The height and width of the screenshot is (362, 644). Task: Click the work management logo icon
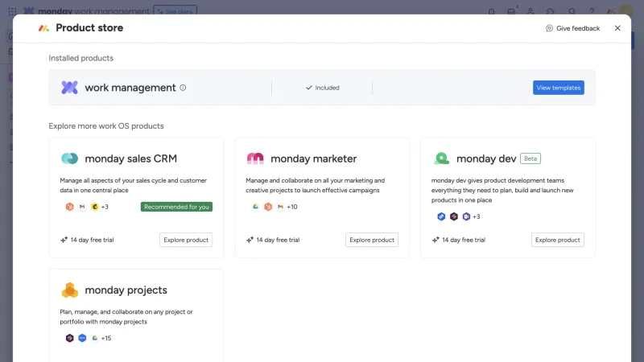tap(69, 88)
